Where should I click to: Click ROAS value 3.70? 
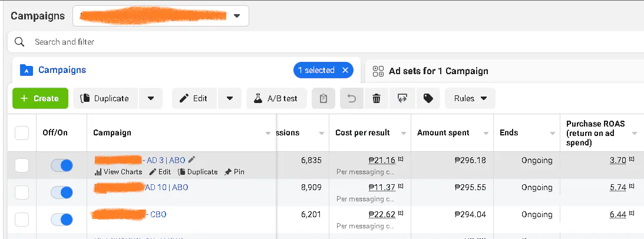618,160
